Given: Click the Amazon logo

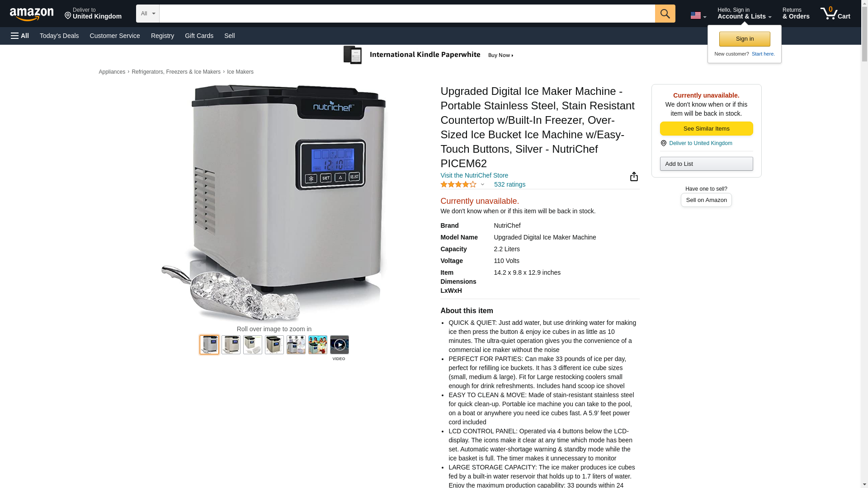Looking at the screenshot, I should pos(32,14).
